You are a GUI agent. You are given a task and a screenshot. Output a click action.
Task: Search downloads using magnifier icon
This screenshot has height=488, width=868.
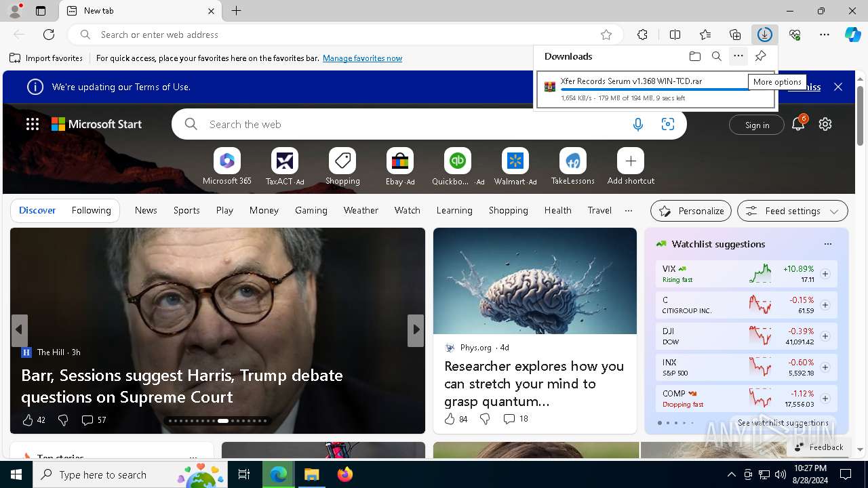(716, 56)
